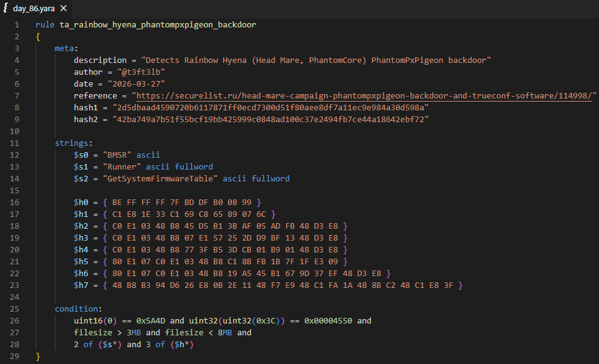Viewport: 599px width, 364px height.
Task: Click line number 1 in gutter
Action: pos(17,25)
